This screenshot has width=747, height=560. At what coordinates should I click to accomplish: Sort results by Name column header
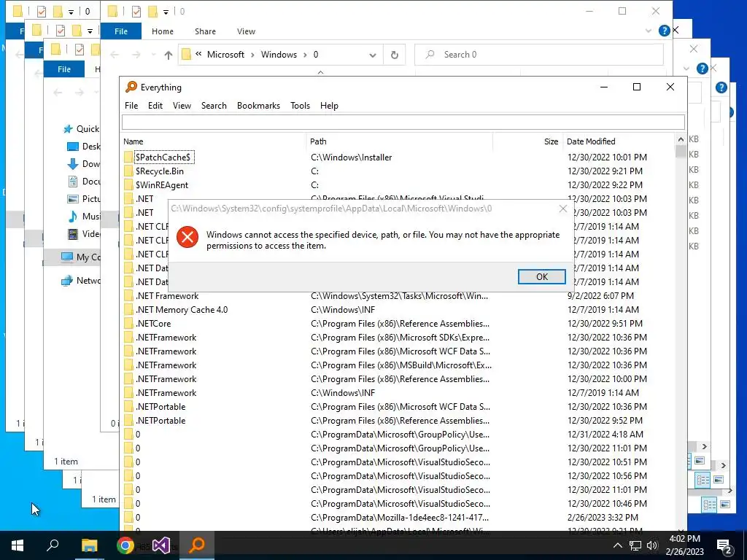pyautogui.click(x=214, y=141)
